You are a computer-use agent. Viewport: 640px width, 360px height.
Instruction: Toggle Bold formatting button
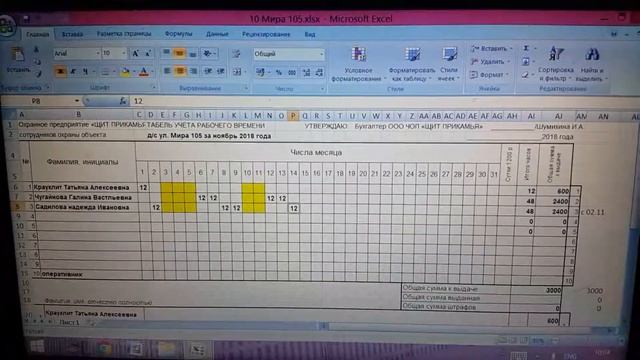click(61, 72)
